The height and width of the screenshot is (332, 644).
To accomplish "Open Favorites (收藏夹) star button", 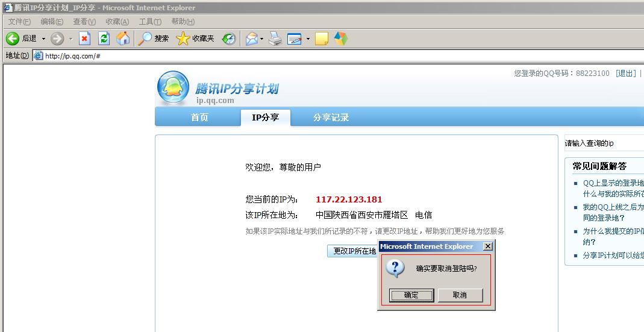I will coord(195,39).
